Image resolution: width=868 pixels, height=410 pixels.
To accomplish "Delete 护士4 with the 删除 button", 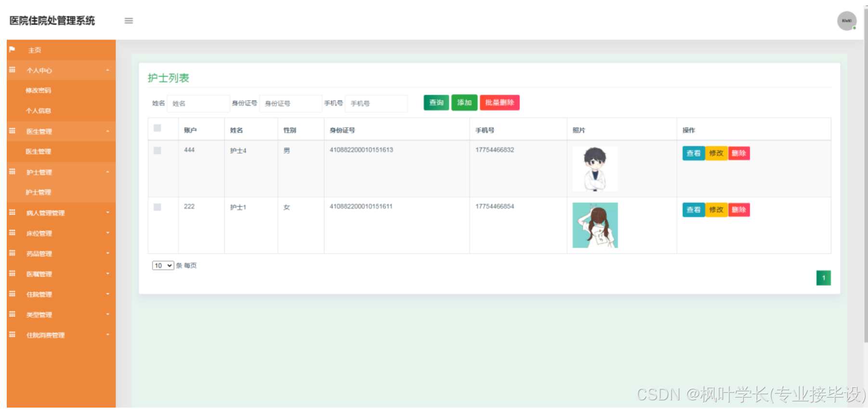I will pos(739,153).
